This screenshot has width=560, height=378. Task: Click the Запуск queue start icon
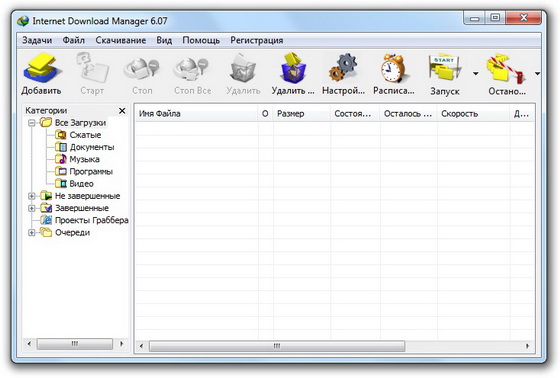point(444,68)
